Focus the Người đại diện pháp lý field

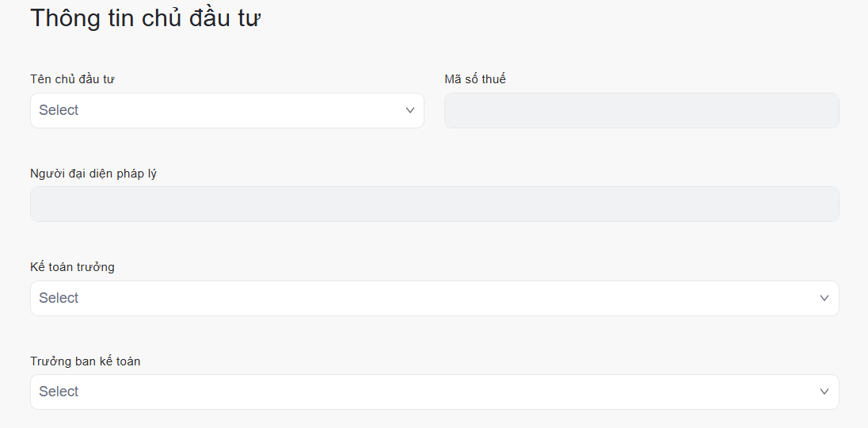(435, 204)
